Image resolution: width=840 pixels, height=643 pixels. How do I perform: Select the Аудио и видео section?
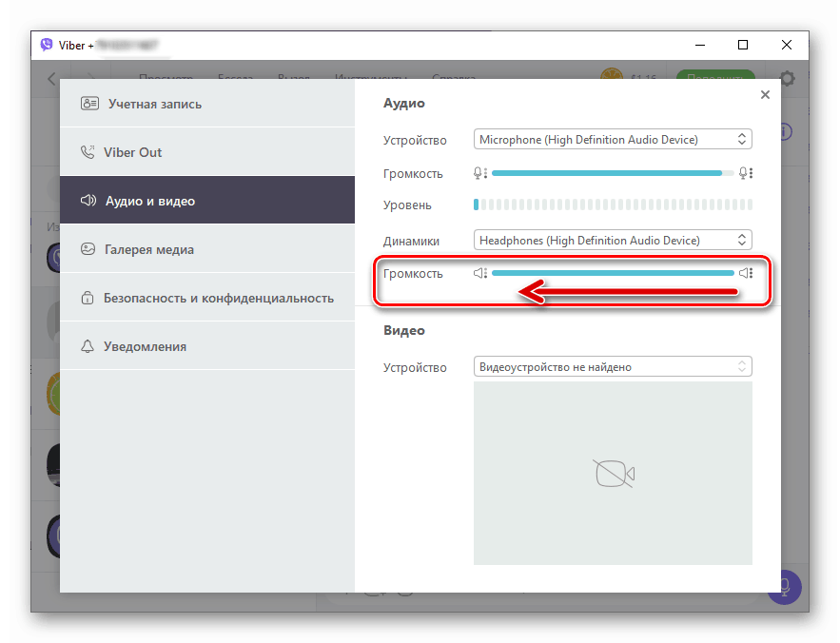click(207, 200)
